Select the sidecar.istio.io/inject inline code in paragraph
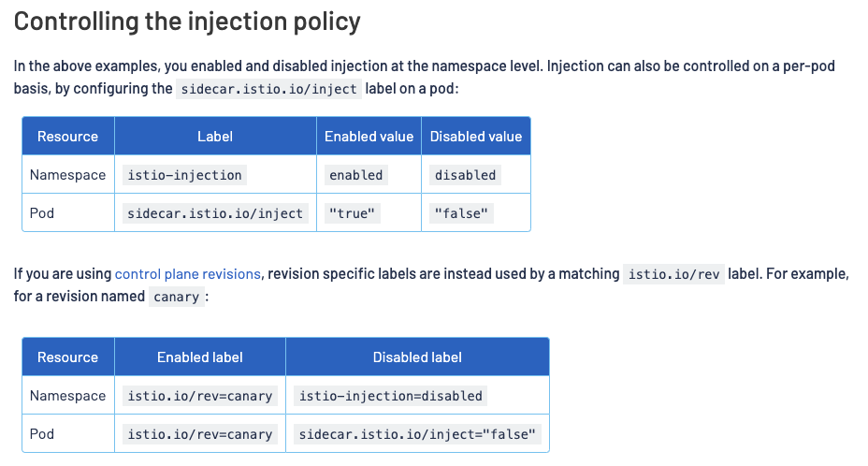 tap(269, 89)
